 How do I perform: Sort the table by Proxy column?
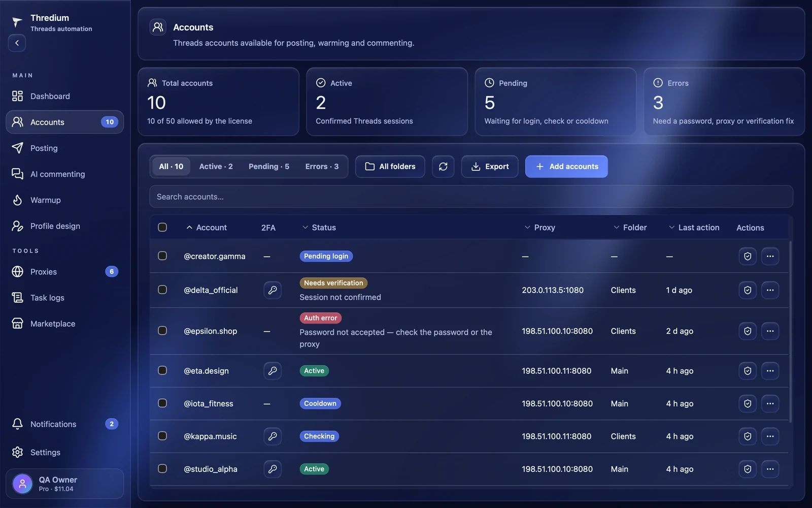539,228
